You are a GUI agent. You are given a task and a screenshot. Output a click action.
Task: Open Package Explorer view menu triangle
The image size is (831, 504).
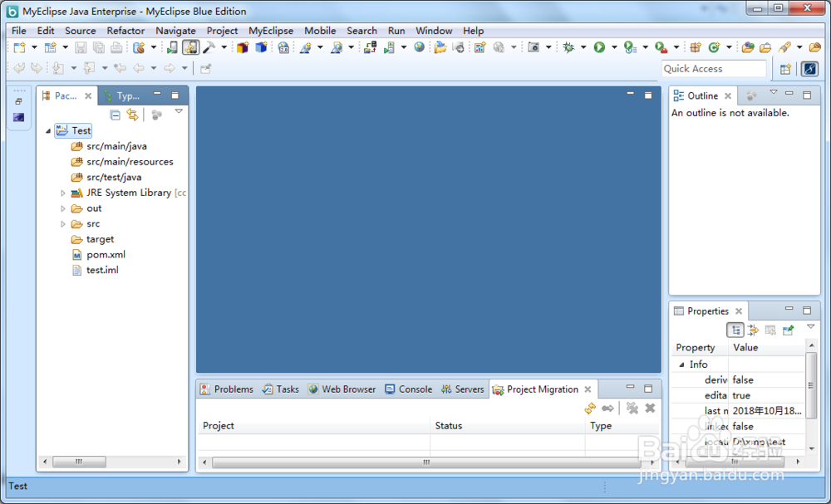[179, 112]
